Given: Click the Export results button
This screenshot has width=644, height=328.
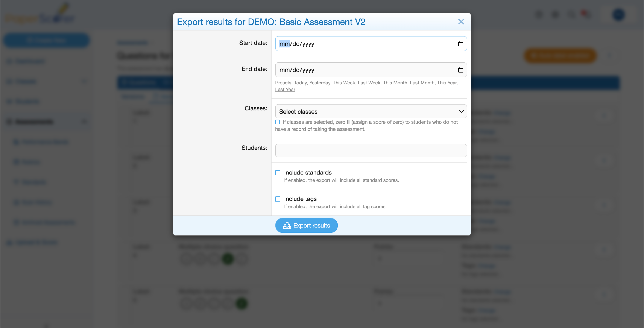Looking at the screenshot, I should (307, 225).
